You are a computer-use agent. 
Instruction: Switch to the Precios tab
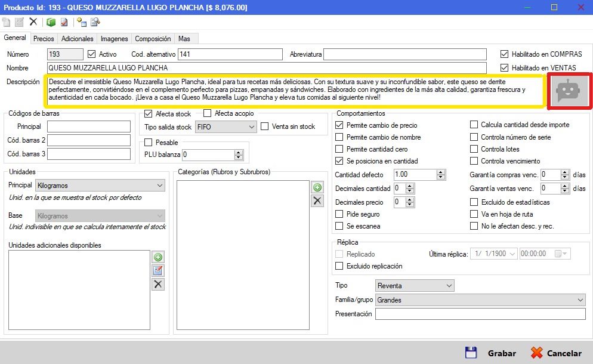click(44, 39)
